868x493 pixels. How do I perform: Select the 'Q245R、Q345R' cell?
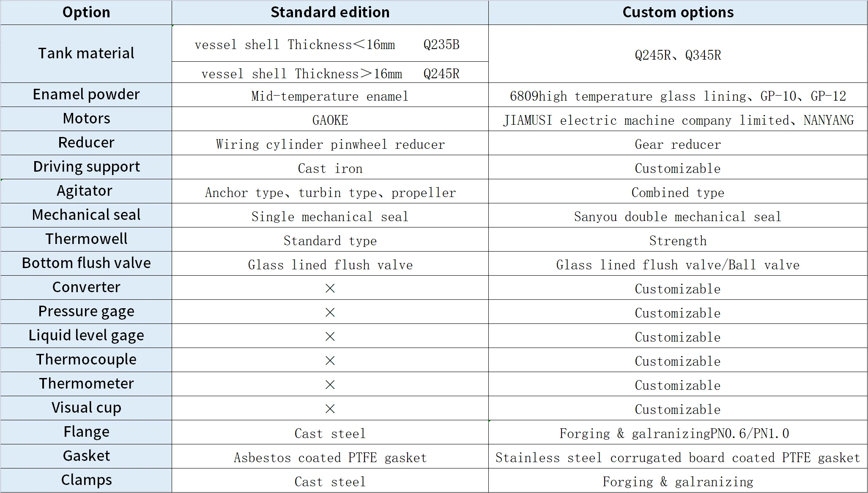[x=678, y=55]
